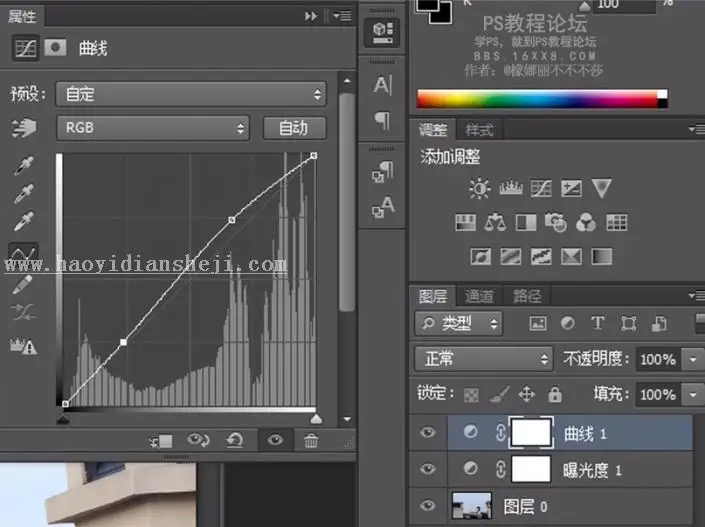Click the Curves adjustment icon in Properties header
Screen dimensions: 705x527
[x=25, y=48]
